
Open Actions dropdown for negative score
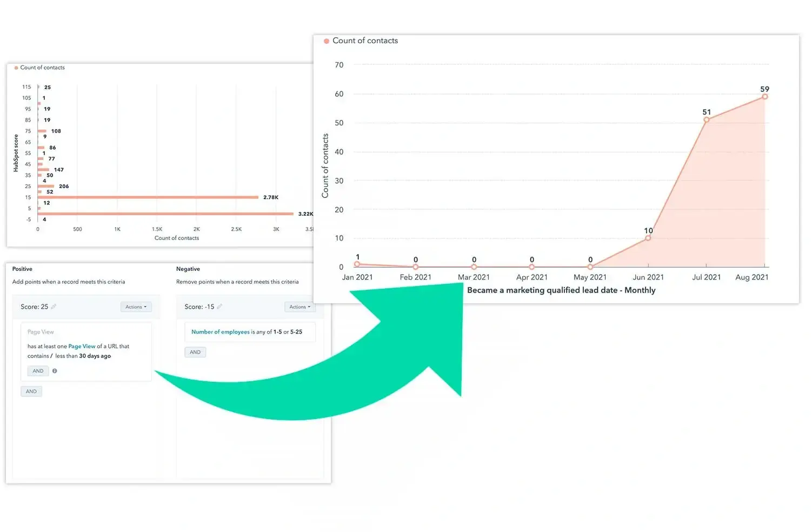[x=299, y=307]
